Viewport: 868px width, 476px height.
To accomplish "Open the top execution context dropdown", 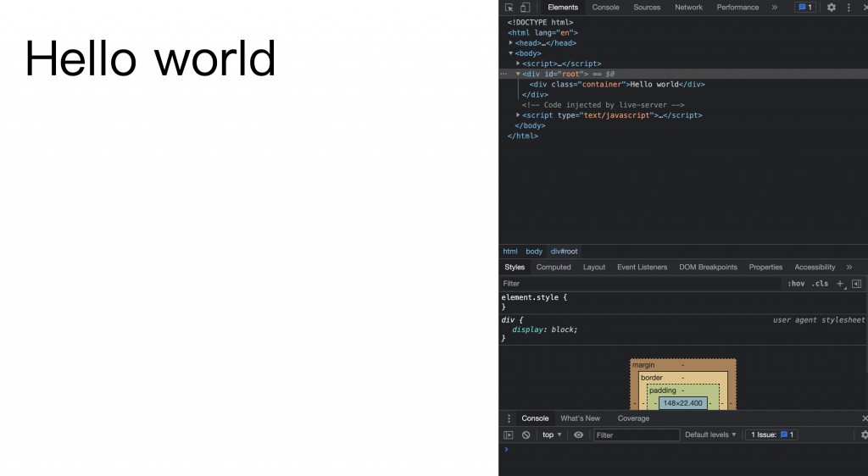I will [x=552, y=435].
